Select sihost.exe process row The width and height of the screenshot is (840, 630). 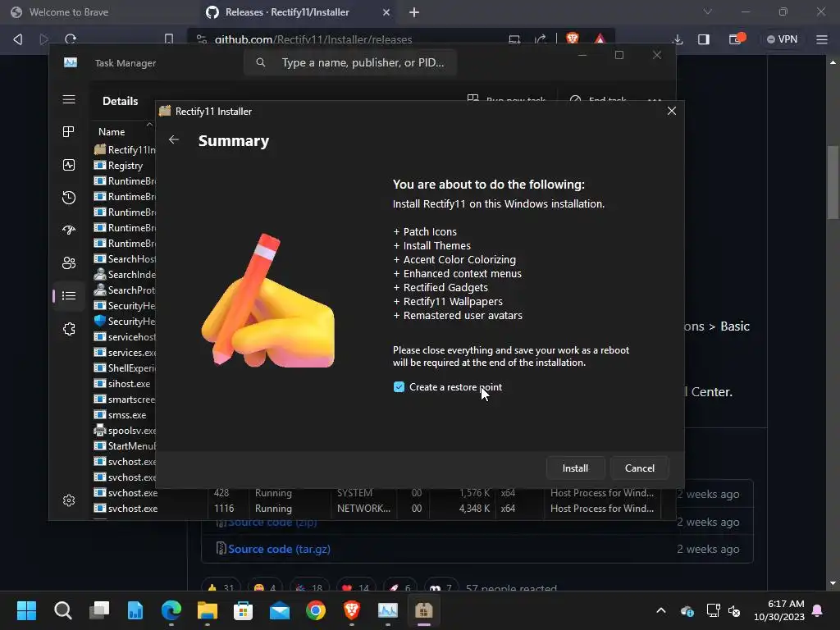[x=125, y=384]
